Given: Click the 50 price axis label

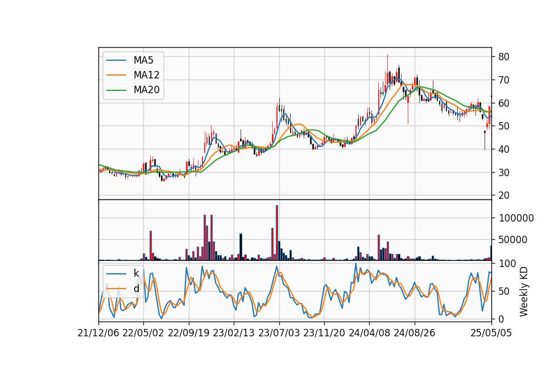Looking at the screenshot, I should pyautogui.click(x=503, y=126).
